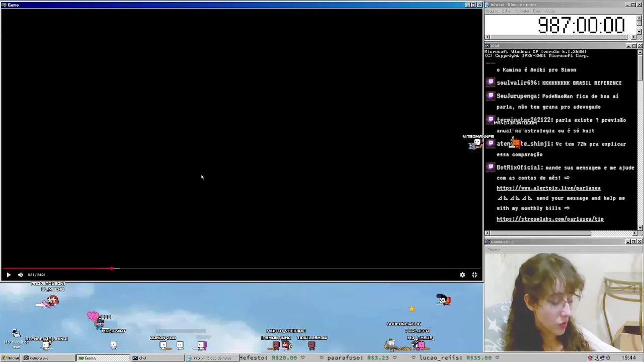Open the Exibir menu in Notepad
The height and width of the screenshot is (362, 644).
[537, 11]
